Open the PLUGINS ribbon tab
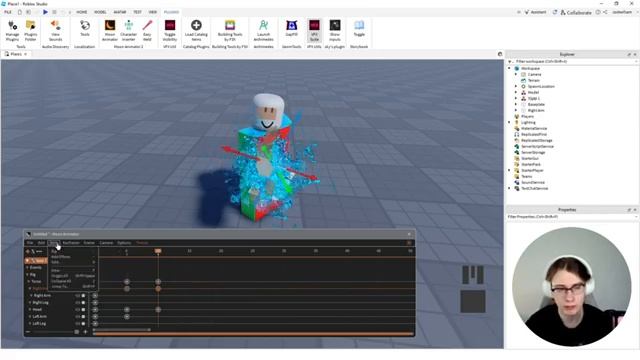 (x=171, y=12)
